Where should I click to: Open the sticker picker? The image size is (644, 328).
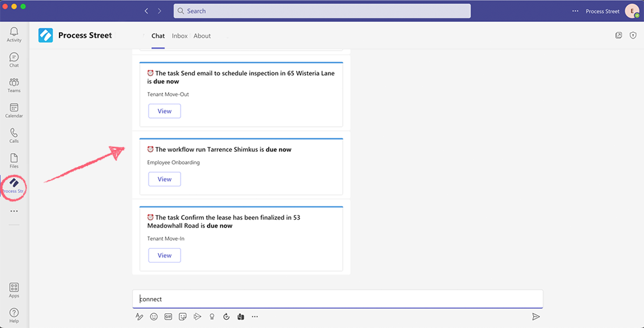click(183, 316)
